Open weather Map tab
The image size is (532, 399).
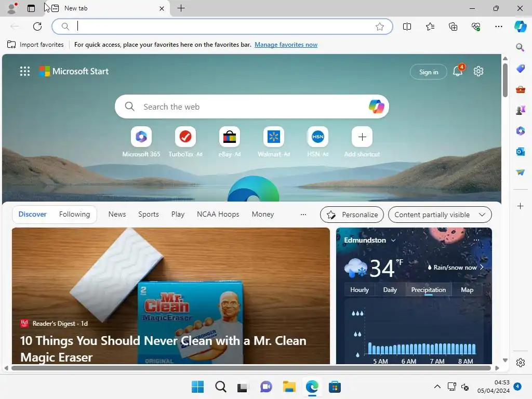(x=467, y=290)
